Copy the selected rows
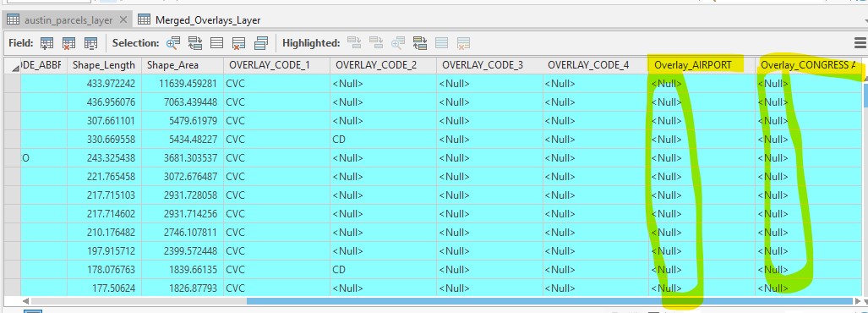 coord(260,43)
